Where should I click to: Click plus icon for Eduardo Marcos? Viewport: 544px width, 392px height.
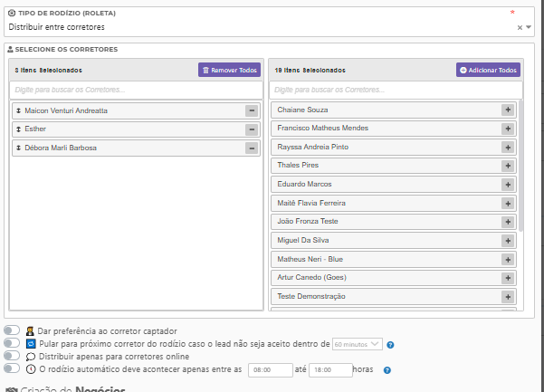tap(508, 184)
